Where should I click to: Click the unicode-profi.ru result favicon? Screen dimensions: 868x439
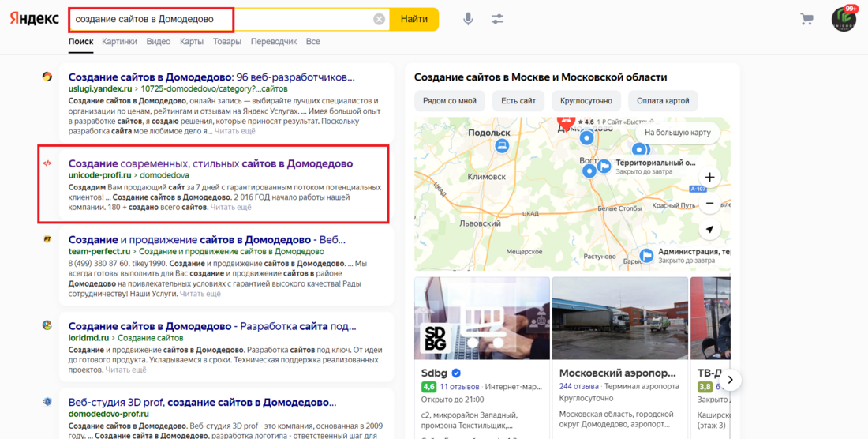(x=47, y=163)
